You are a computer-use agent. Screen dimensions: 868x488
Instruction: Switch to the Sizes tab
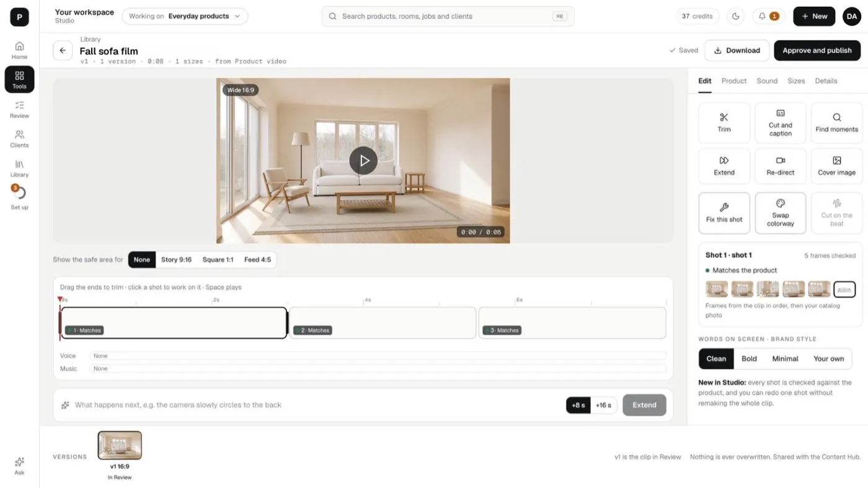point(796,81)
